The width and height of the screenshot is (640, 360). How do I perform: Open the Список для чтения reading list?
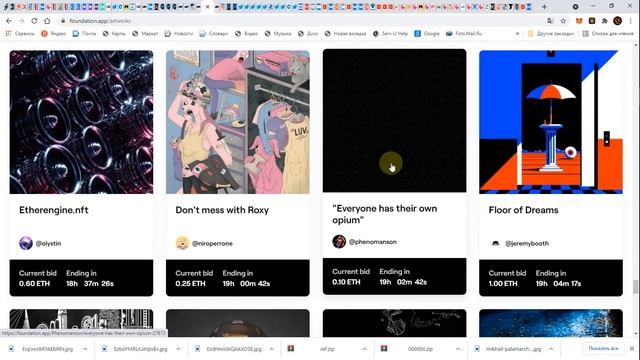[608, 33]
